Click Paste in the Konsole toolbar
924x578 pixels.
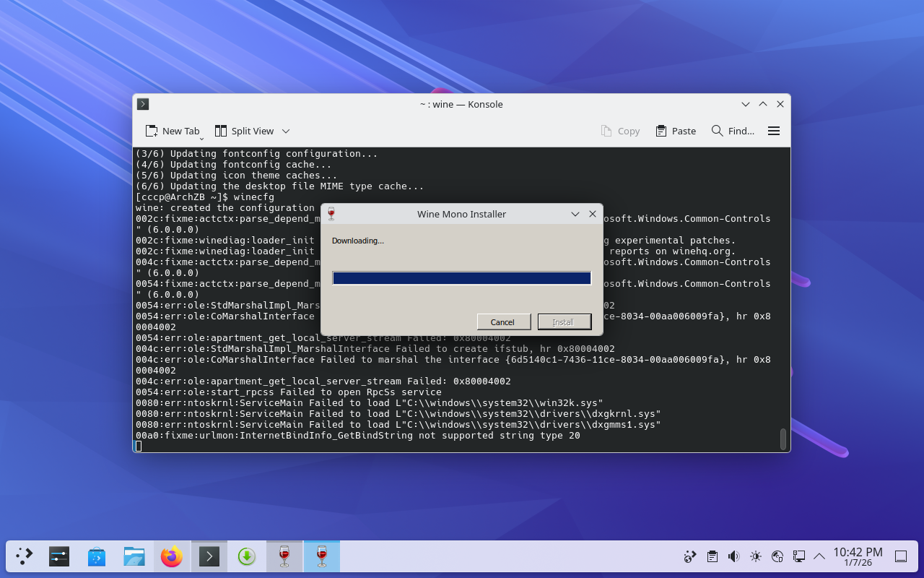point(676,131)
